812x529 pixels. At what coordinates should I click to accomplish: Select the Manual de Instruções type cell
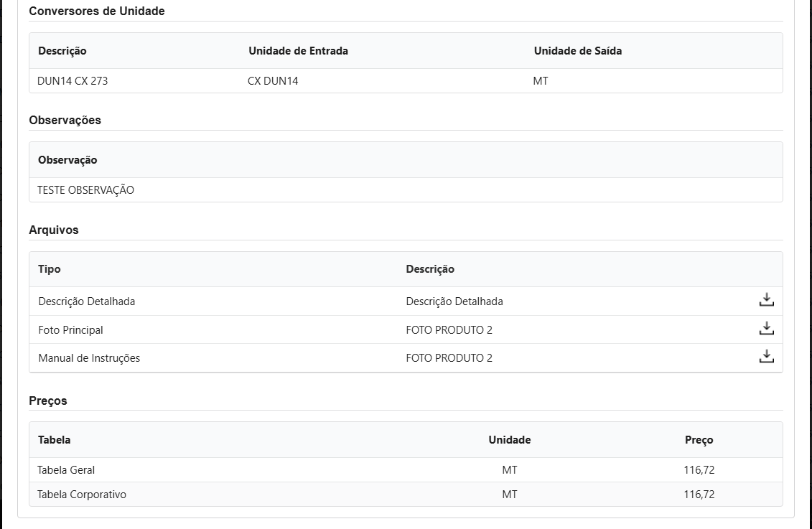pos(89,358)
